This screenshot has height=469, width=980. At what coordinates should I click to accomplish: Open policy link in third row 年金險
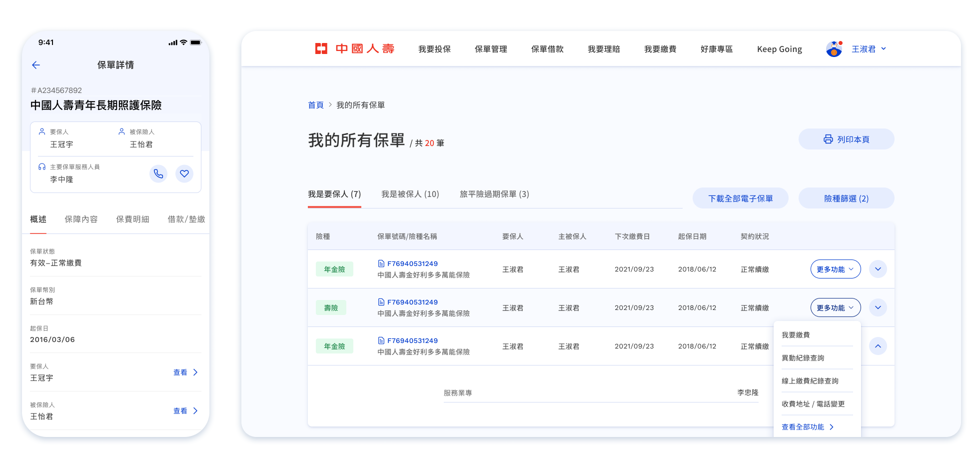point(412,340)
